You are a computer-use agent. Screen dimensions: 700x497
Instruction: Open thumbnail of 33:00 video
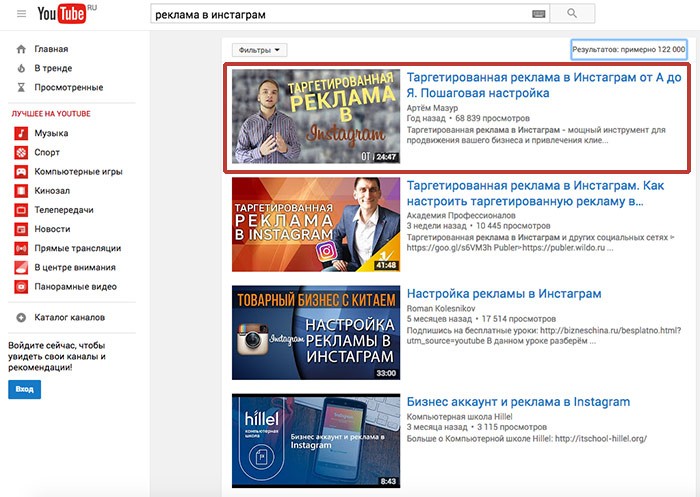tap(316, 332)
